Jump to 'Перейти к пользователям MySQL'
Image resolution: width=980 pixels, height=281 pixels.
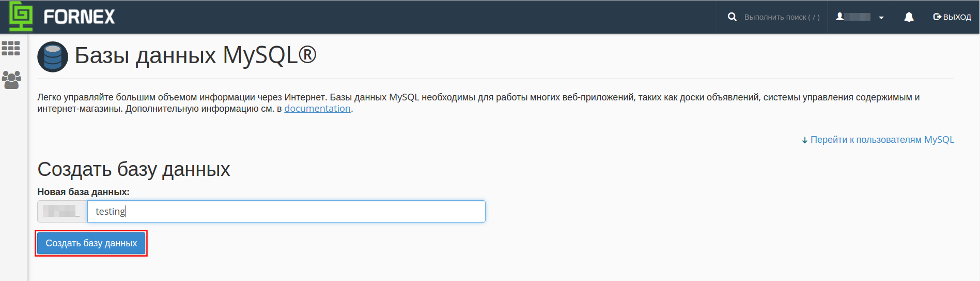pyautogui.click(x=882, y=140)
